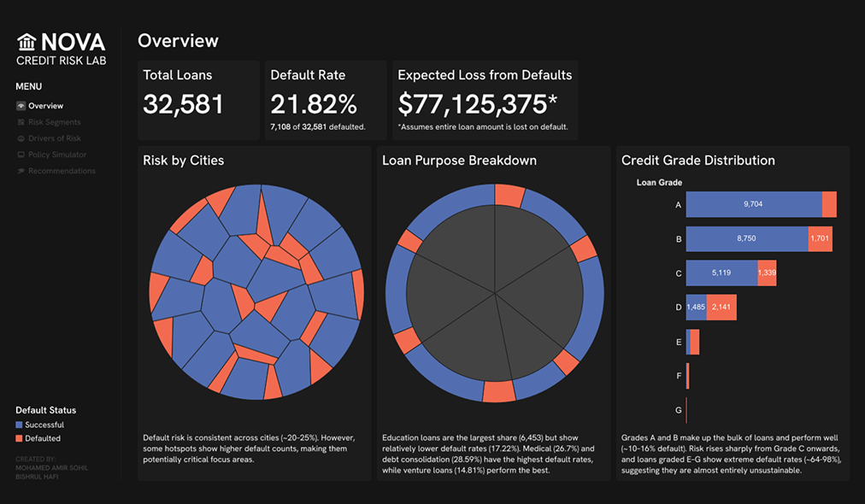Click the monitor icon beside Policy Simulator
The height and width of the screenshot is (504, 865).
(21, 155)
